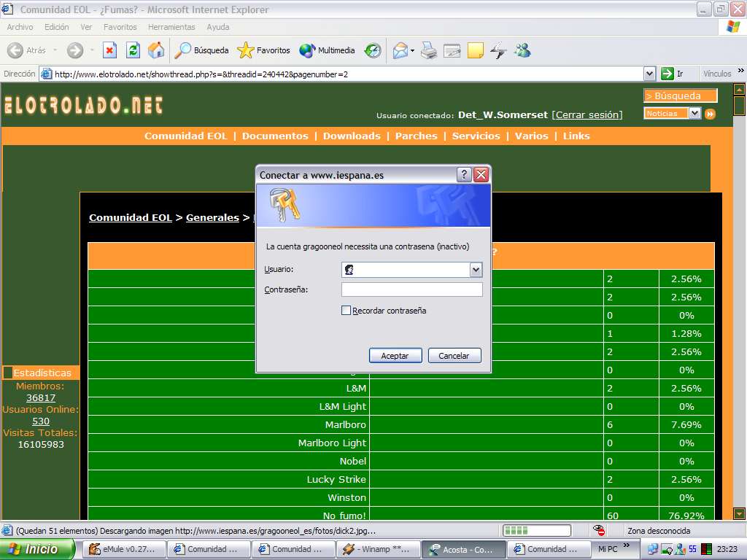Expand the Usuario combo box dropdown
Screen dimensions: 747x560
[x=476, y=270]
